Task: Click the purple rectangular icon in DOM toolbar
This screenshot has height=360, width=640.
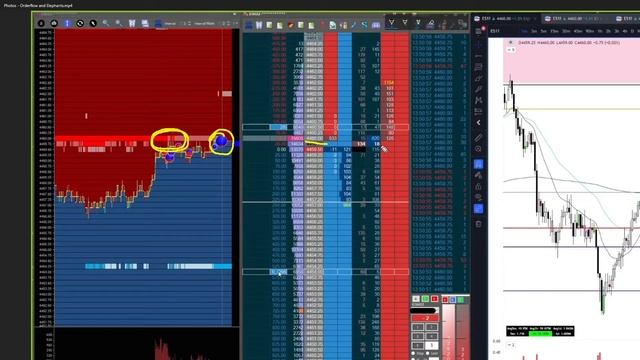Action: pos(376,25)
